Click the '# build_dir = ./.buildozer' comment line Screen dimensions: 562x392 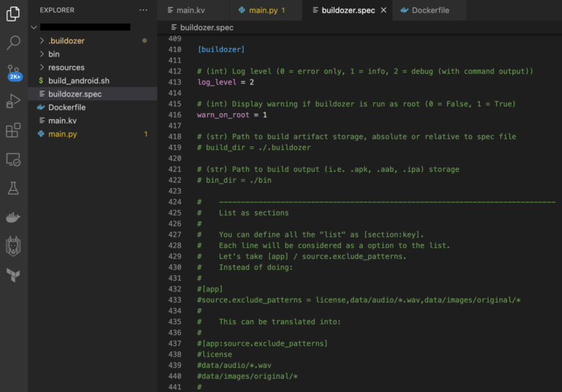tap(254, 147)
